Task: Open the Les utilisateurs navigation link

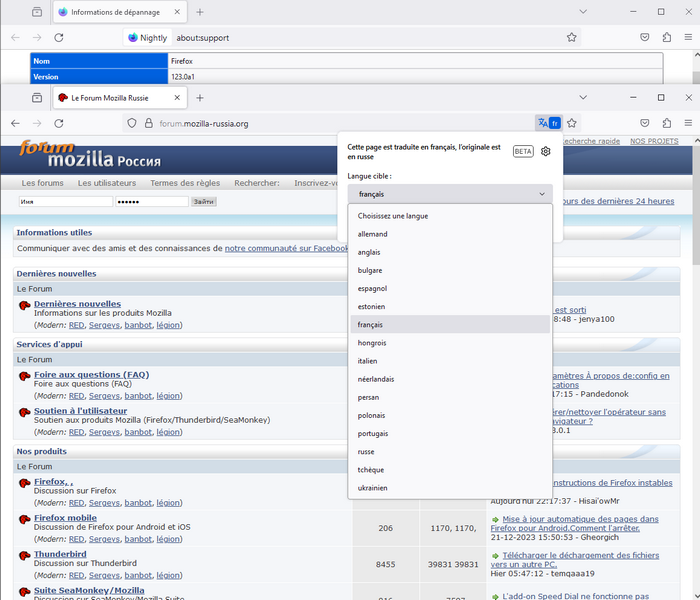Action: point(107,183)
